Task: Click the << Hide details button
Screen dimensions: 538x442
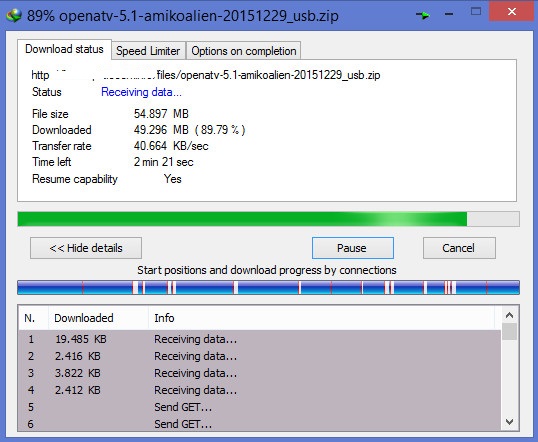Action: (x=86, y=248)
